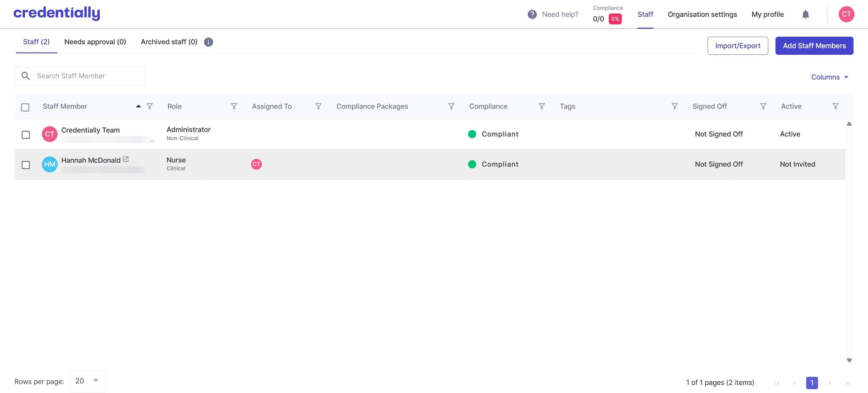This screenshot has width=868, height=393.
Task: Expand the Columns dropdown
Action: [830, 77]
